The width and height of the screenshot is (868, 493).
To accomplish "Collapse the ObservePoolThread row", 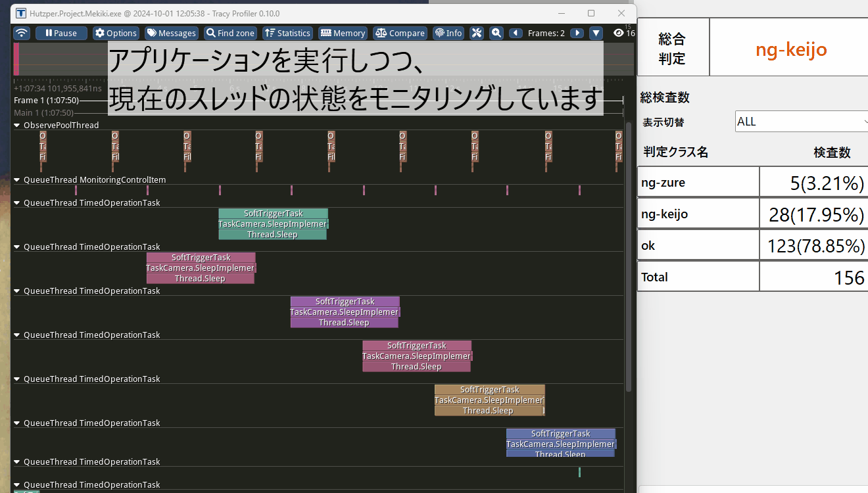I will [18, 125].
